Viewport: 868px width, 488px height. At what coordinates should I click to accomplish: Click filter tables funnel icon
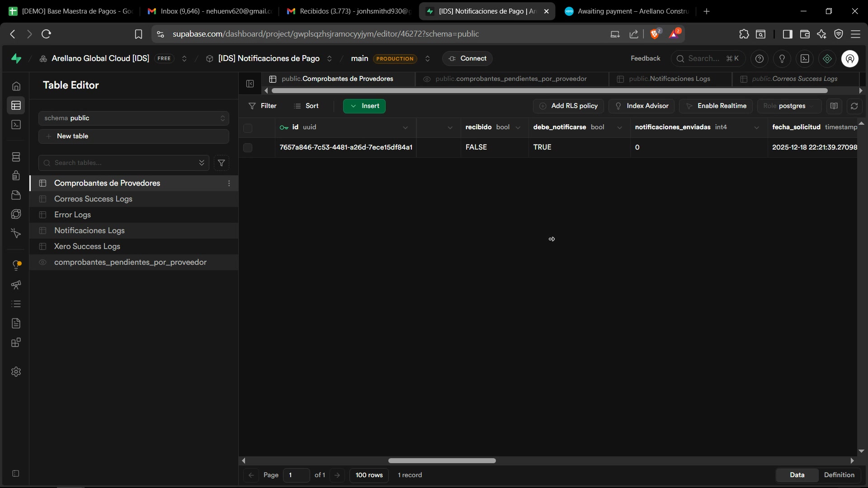pyautogui.click(x=222, y=163)
